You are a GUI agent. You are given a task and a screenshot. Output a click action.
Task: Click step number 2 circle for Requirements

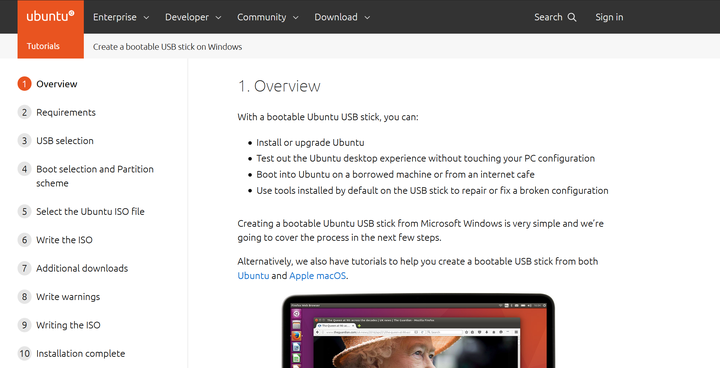pos(24,113)
